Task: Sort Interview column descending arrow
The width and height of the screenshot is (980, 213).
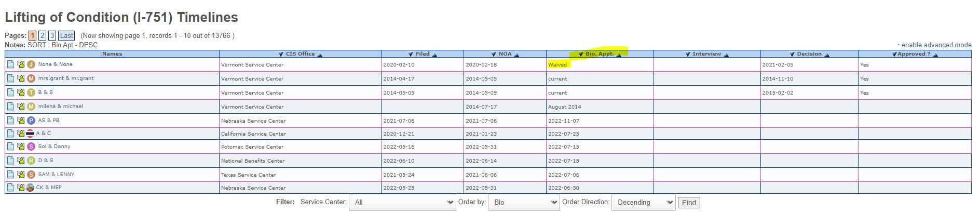Action: click(688, 55)
